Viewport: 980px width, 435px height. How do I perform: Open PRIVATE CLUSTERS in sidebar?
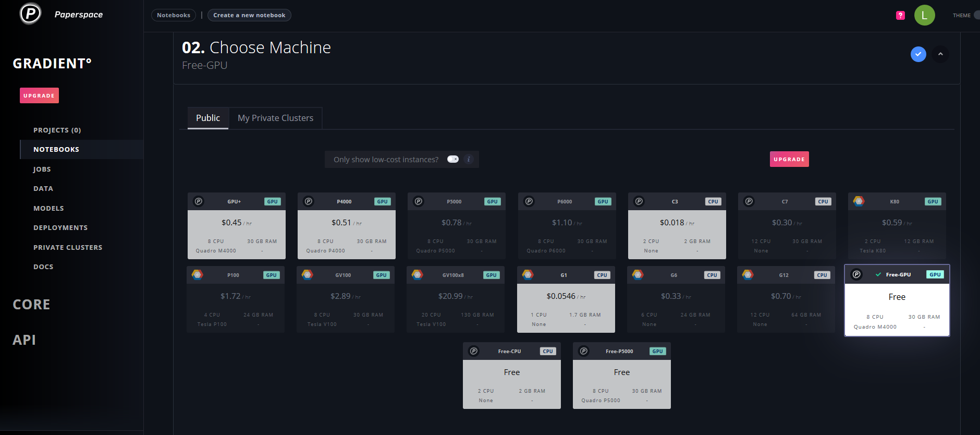[x=68, y=247]
